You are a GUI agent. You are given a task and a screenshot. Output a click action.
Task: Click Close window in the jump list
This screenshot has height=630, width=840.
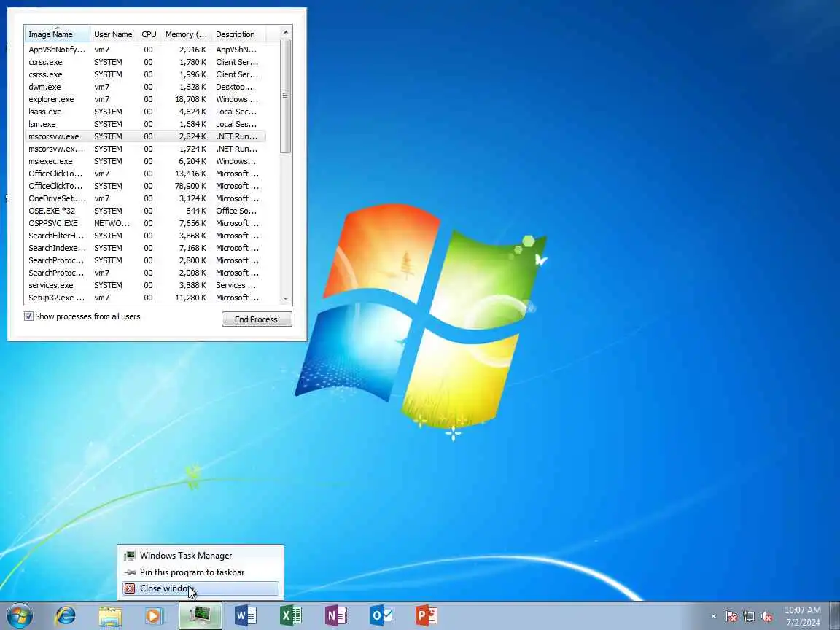click(x=201, y=588)
